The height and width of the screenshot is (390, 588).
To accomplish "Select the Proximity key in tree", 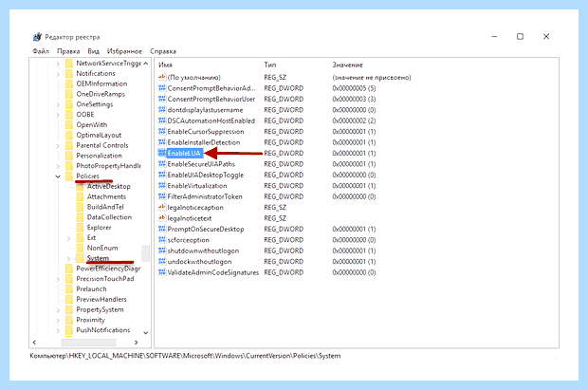I will click(90, 320).
